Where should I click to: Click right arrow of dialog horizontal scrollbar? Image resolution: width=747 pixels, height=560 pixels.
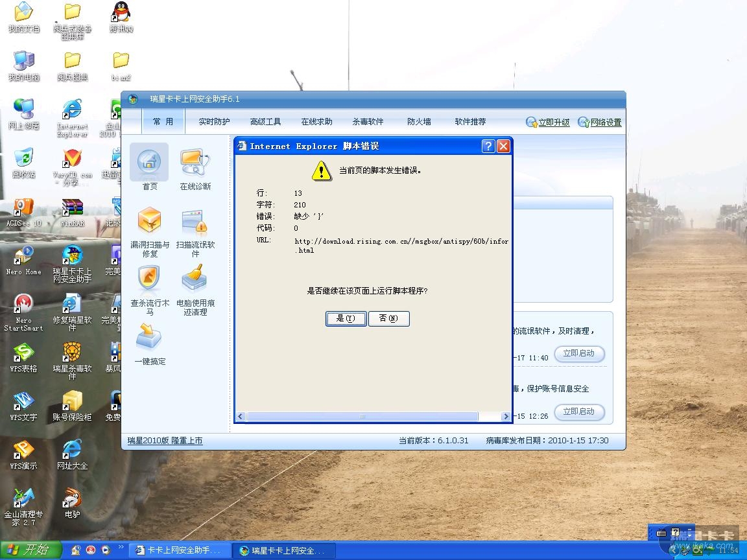coord(506,417)
